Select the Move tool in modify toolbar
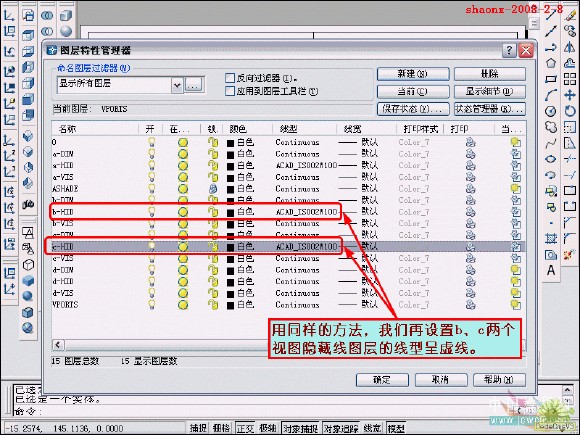 [x=570, y=95]
